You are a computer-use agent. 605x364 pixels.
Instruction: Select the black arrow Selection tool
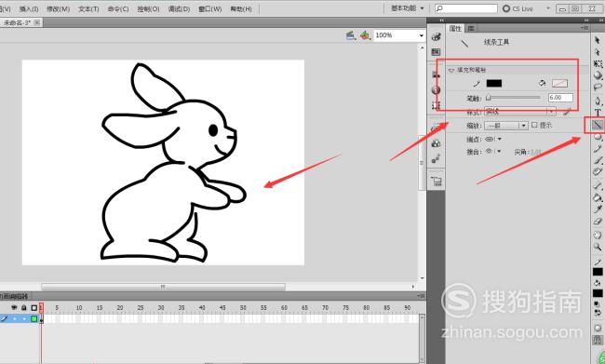[598, 40]
